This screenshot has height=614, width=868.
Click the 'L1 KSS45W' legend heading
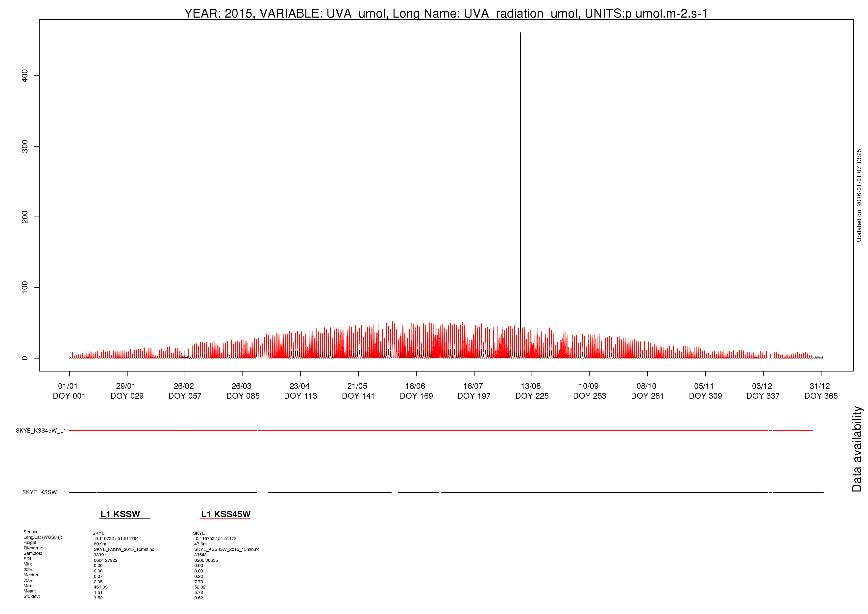point(226,514)
